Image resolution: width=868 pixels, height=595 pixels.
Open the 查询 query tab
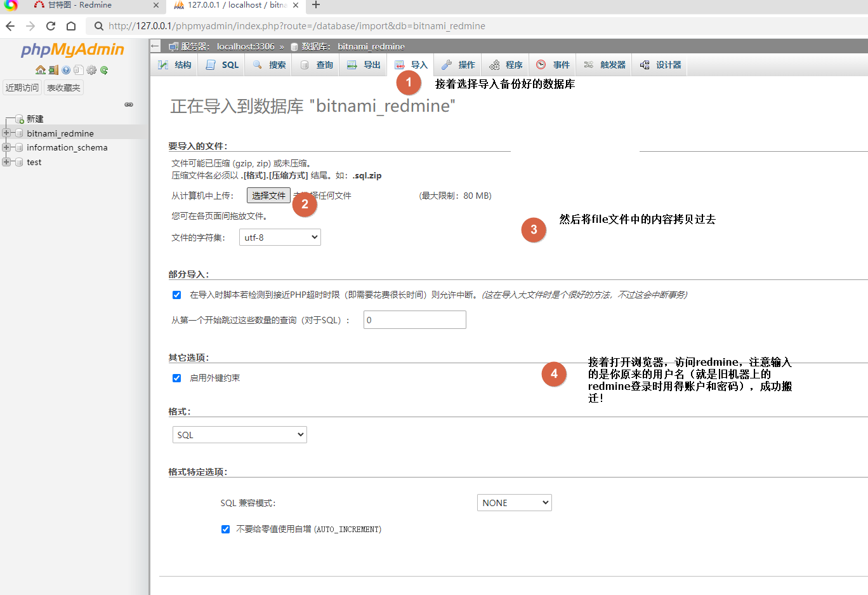tap(316, 65)
